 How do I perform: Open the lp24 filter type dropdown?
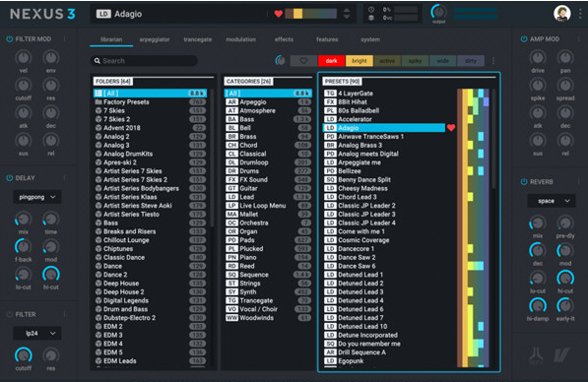pyautogui.click(x=37, y=334)
